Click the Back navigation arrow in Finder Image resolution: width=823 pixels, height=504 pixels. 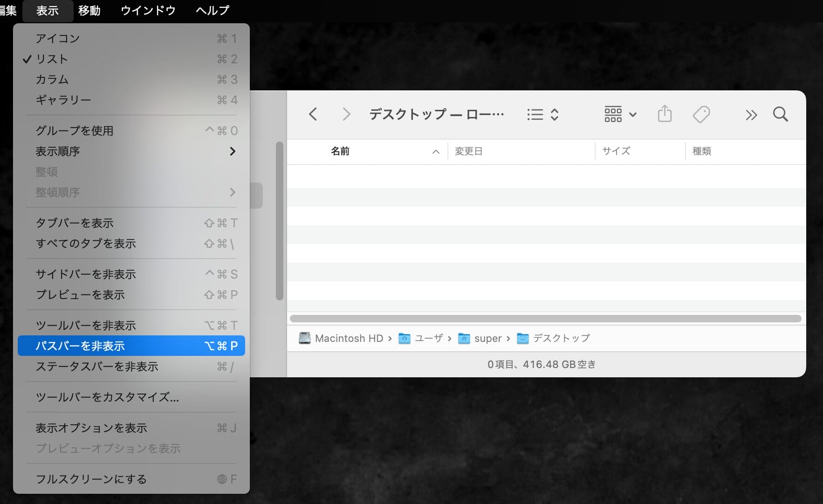pos(313,114)
